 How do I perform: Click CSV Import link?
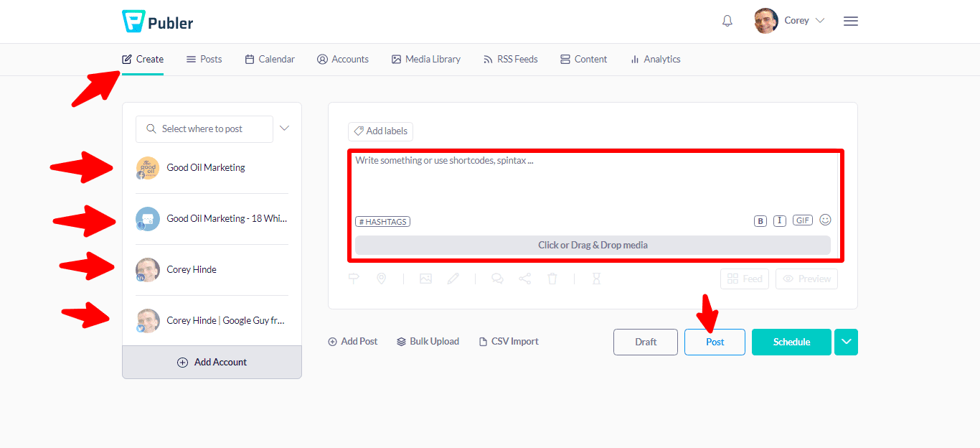[x=509, y=342]
